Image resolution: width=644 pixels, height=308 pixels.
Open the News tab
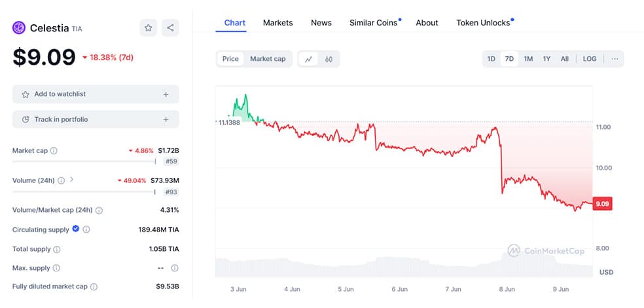[x=321, y=23]
